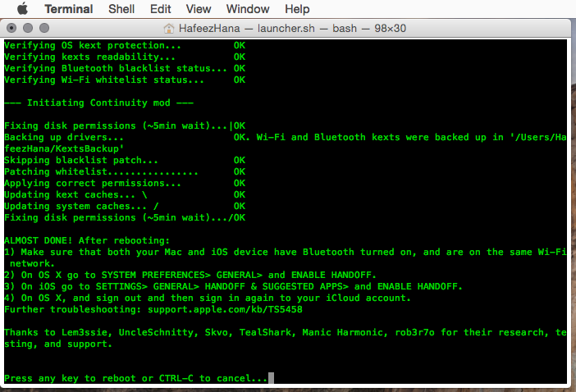
Task: Click step 2 'SYSTEM PREFERENCES> GENERAL>' line
Action: pos(190,275)
